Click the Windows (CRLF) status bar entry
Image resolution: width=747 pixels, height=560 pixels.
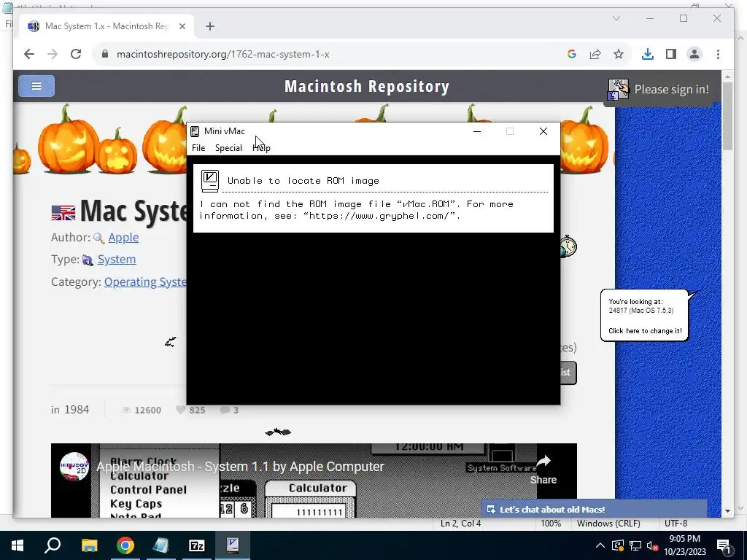click(608, 524)
